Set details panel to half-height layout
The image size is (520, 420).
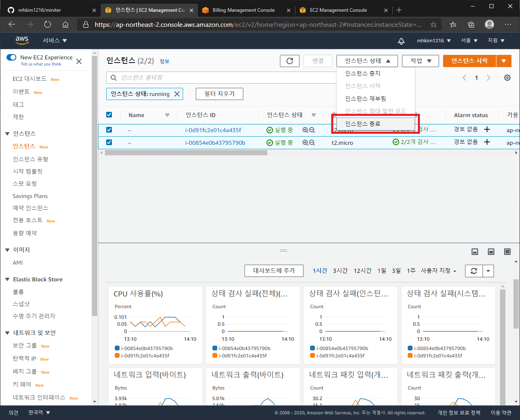[491, 252]
